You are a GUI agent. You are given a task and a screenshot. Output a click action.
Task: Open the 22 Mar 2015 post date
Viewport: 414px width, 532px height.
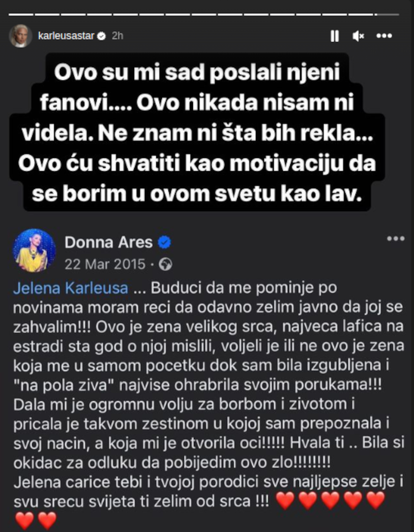pos(105,264)
